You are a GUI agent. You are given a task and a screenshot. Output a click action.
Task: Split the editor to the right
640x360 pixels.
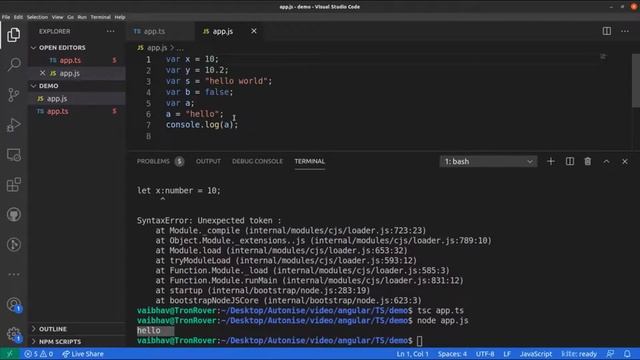[x=607, y=31]
